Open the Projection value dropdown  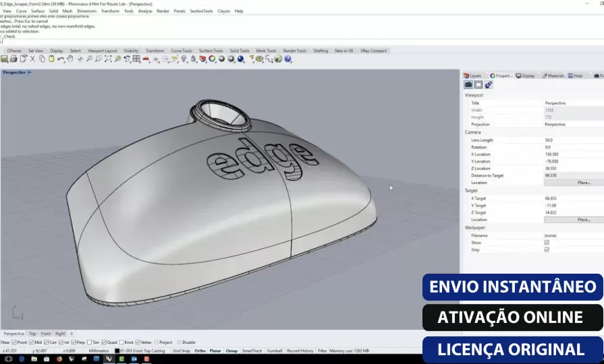(x=573, y=124)
